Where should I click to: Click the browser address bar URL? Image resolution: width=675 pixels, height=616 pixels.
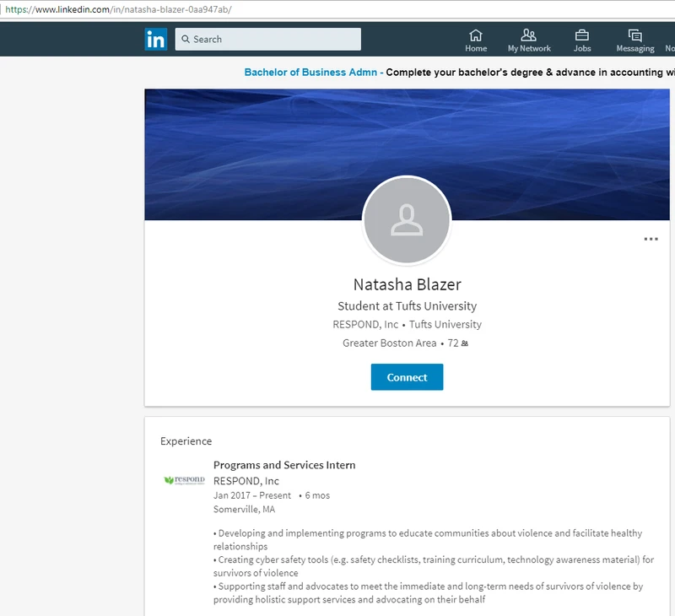tap(118, 9)
